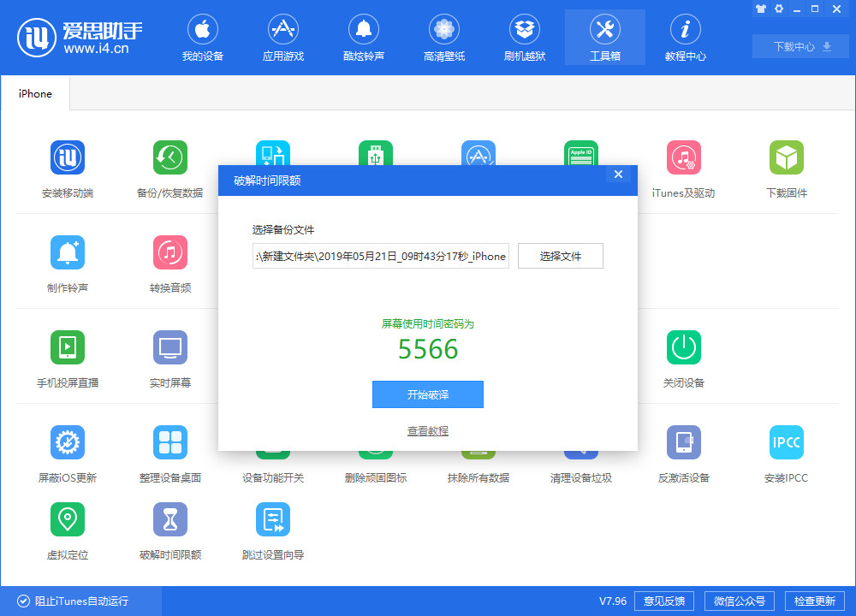Select the 清理设备垃圾 junk cleaner
This screenshot has width=856, height=616.
click(580, 442)
